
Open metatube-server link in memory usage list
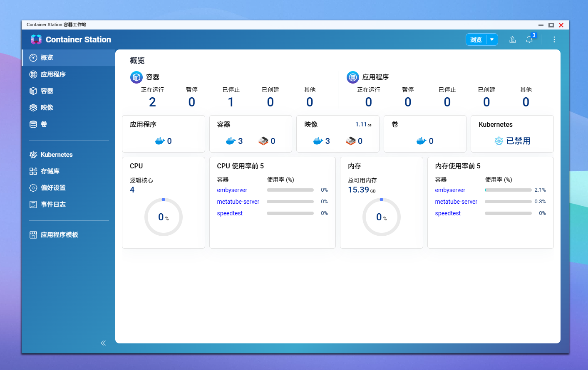pyautogui.click(x=456, y=202)
